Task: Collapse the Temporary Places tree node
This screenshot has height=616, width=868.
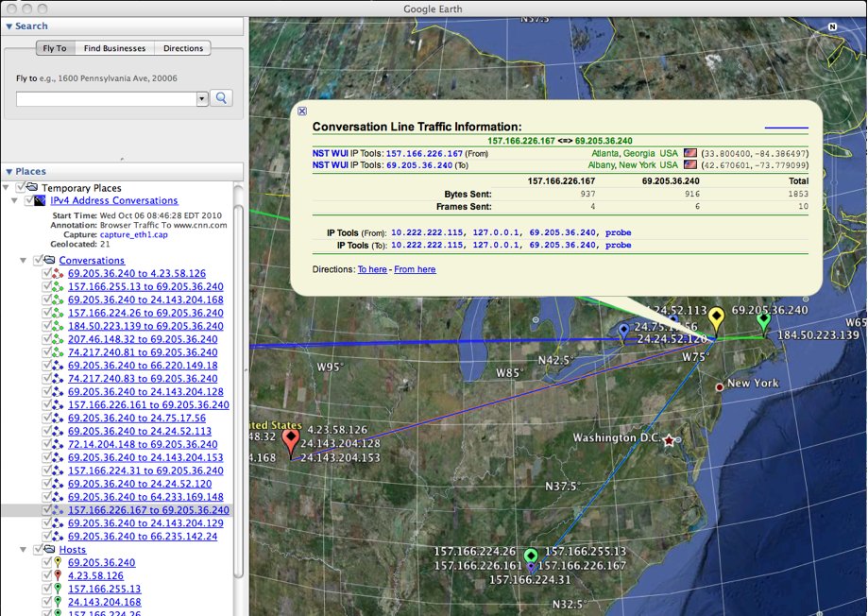Action: 6,188
